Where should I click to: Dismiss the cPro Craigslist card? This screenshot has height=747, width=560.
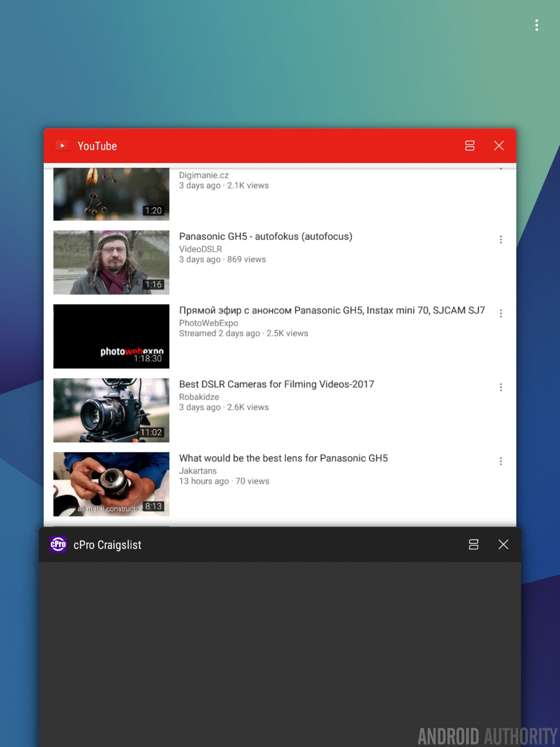coord(503,544)
